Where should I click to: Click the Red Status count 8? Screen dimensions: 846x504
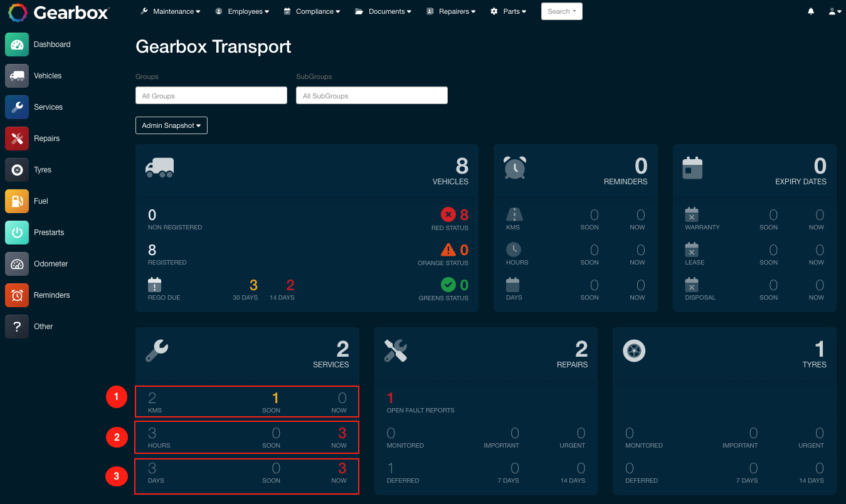(464, 215)
